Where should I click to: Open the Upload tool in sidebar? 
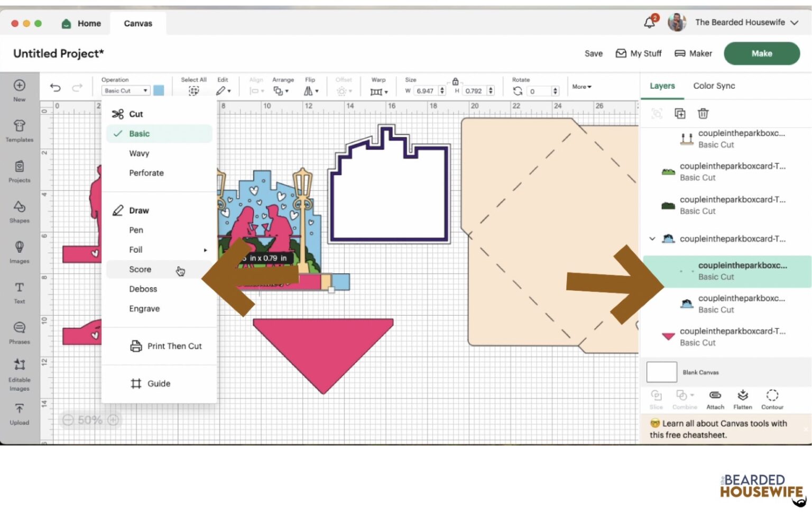tap(19, 414)
